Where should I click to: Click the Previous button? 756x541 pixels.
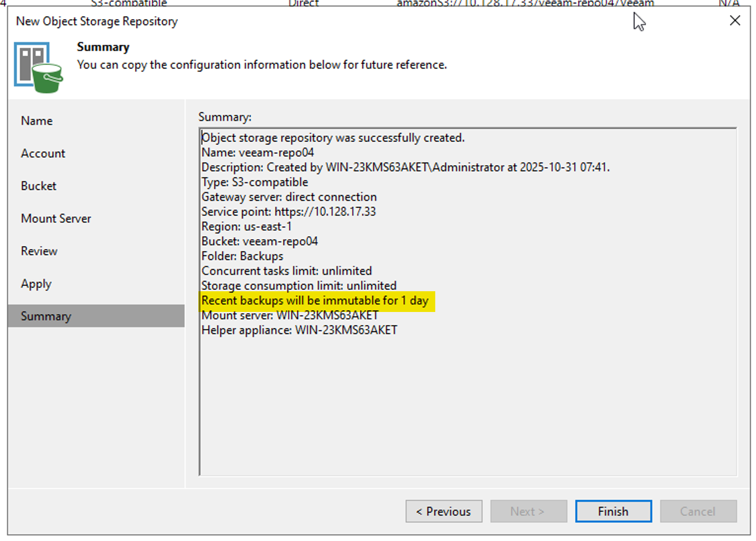[443, 511]
